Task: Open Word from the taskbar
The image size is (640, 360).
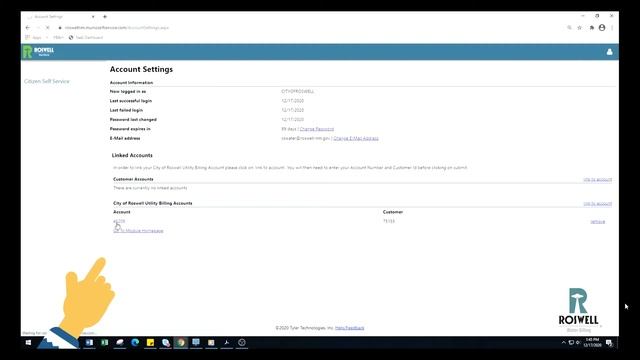Action: tap(89, 342)
